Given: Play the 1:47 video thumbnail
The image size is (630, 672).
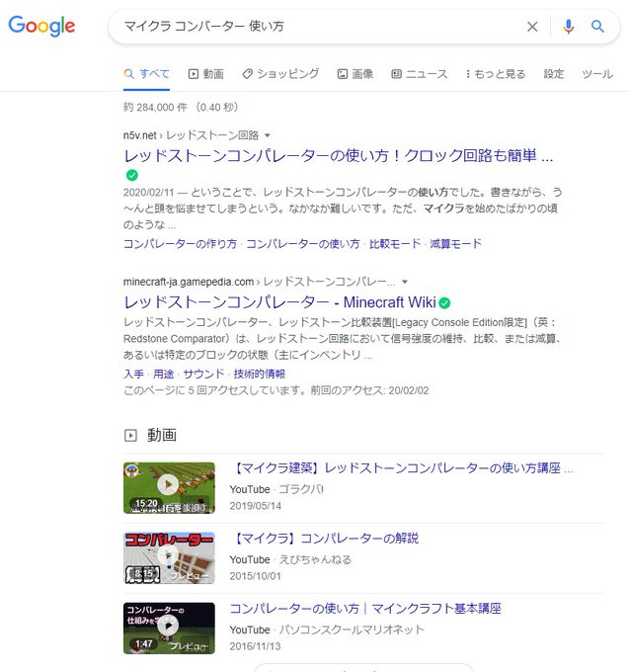Looking at the screenshot, I should click(169, 629).
